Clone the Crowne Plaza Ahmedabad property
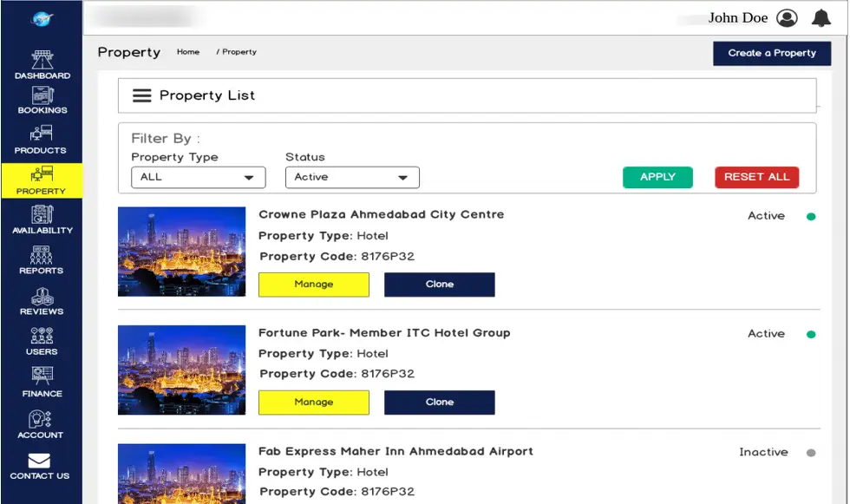The image size is (850, 504). tap(440, 285)
